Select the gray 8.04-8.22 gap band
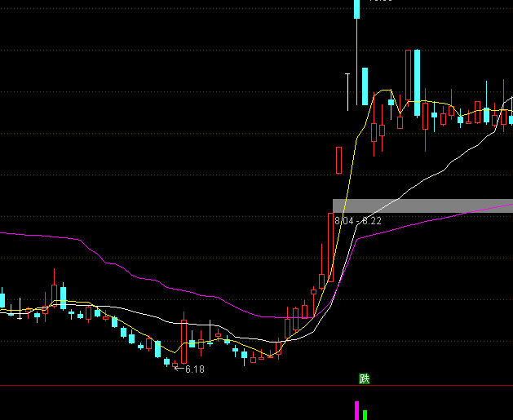This screenshot has width=513, height=420. [x=422, y=206]
